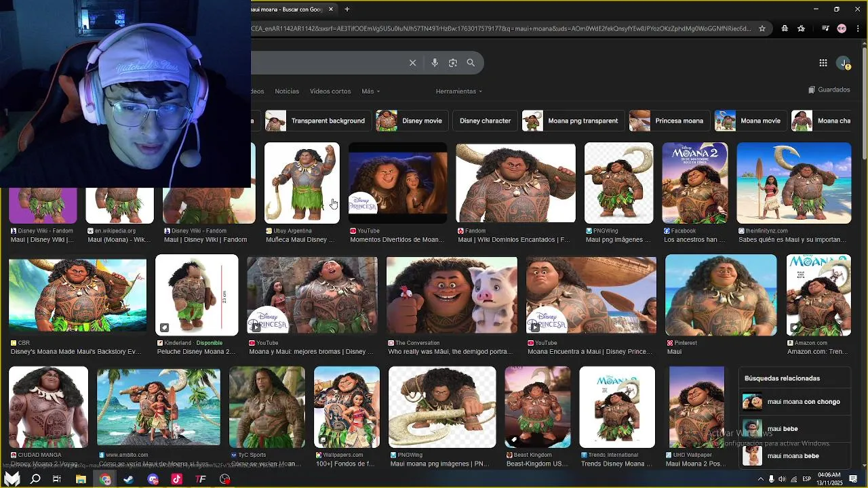Open network settings in the system tray
The image size is (868, 488).
793,479
